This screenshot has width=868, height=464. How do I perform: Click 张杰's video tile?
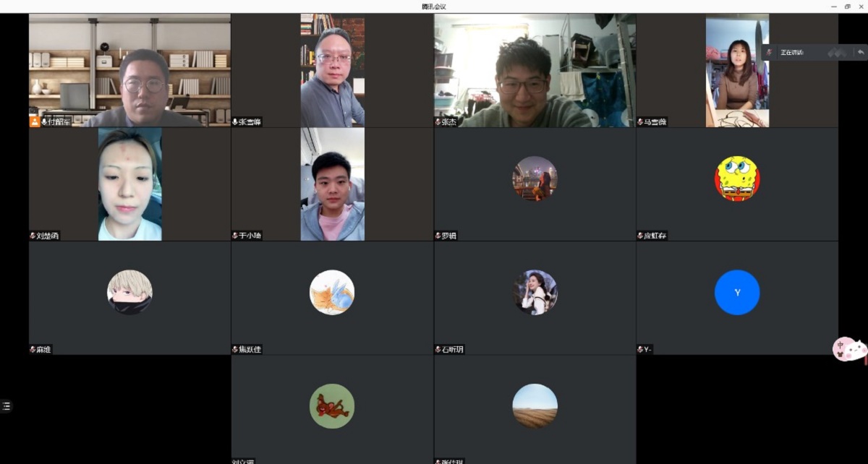(x=535, y=71)
